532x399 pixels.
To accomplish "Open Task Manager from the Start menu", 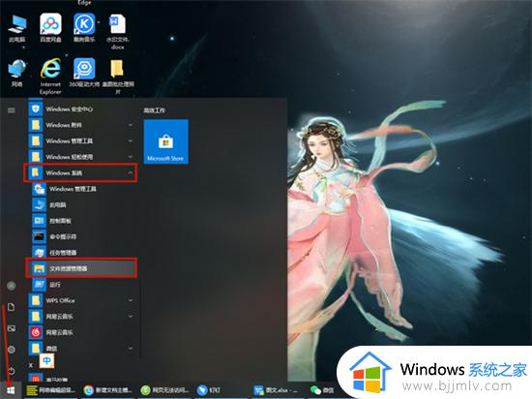I will point(83,253).
